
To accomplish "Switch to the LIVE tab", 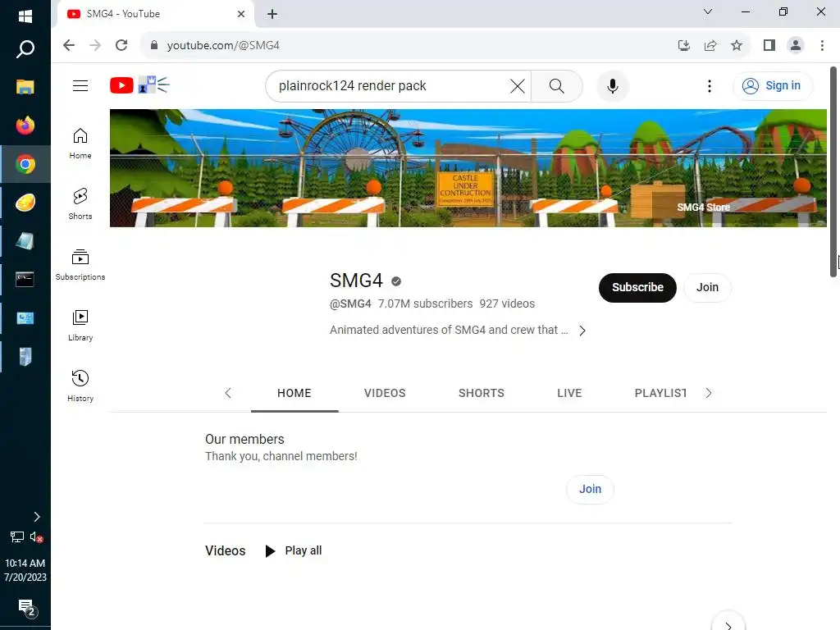I will tap(569, 393).
